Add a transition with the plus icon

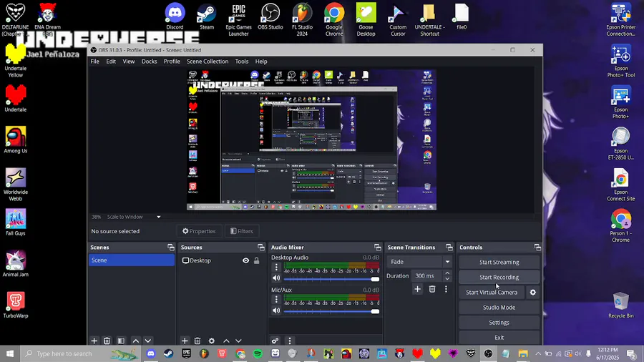417,289
